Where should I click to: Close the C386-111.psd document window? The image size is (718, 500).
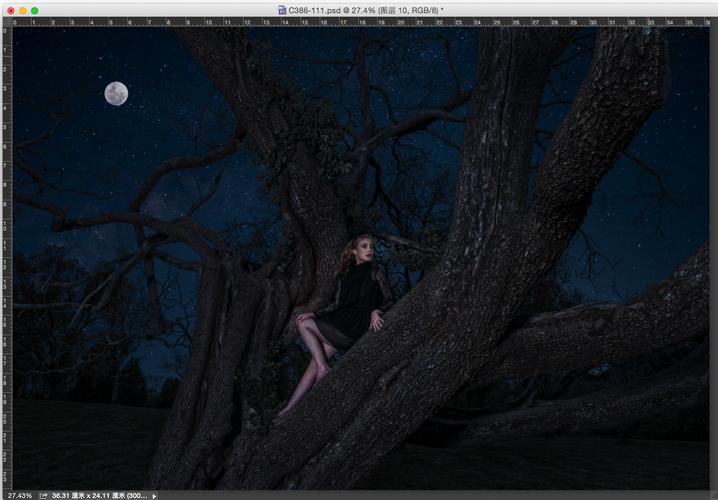tap(7, 9)
